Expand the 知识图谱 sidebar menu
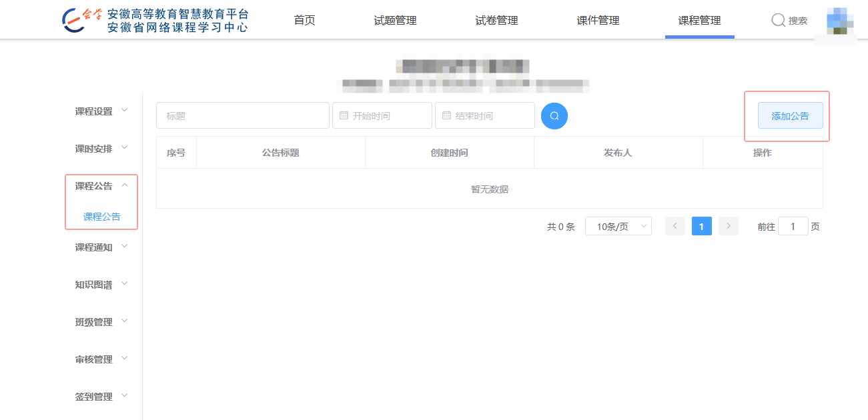This screenshot has height=420, width=868. (x=101, y=285)
